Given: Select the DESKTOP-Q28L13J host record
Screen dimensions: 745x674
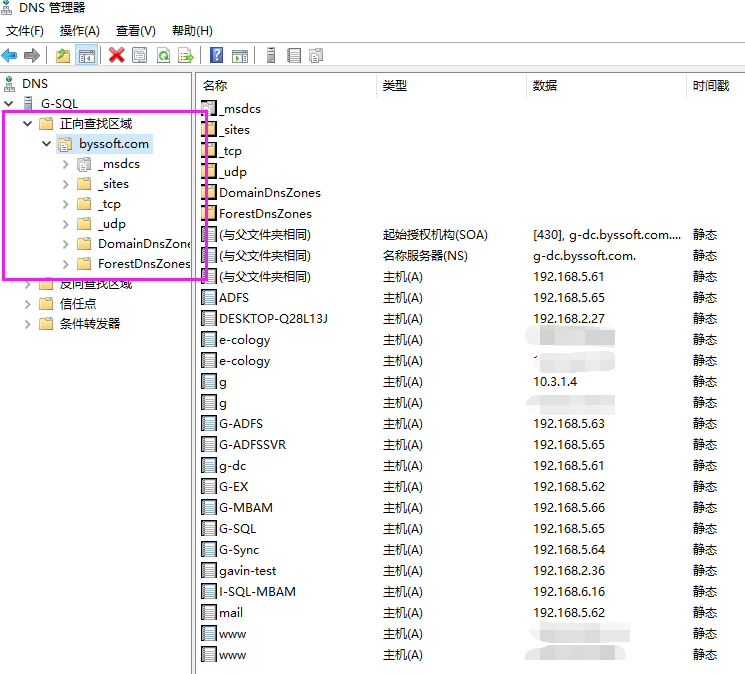Looking at the screenshot, I should click(x=273, y=319).
